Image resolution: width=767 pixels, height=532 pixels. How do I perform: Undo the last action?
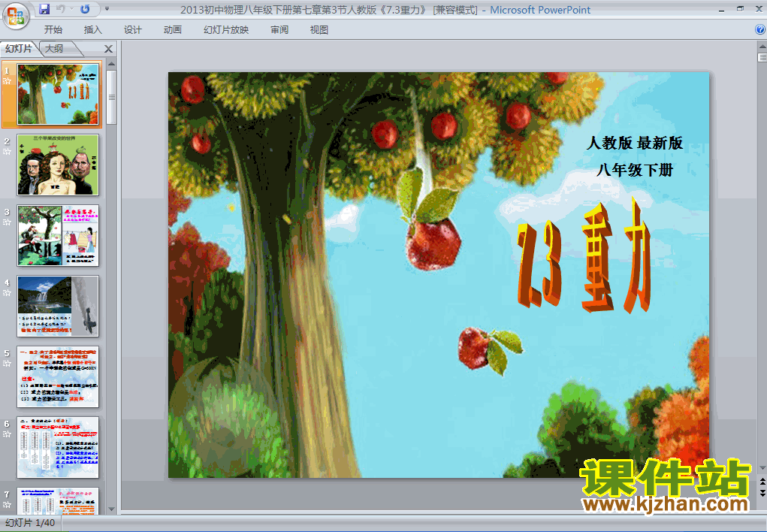[x=61, y=9]
